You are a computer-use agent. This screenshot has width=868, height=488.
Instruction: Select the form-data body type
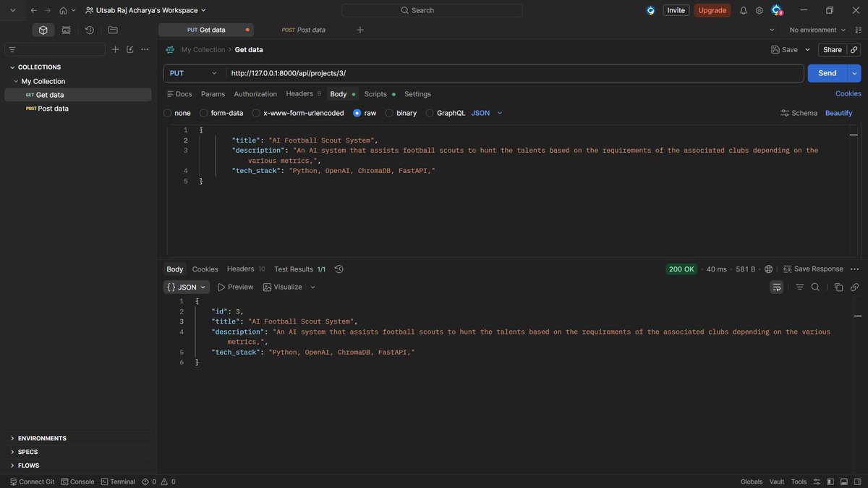204,113
